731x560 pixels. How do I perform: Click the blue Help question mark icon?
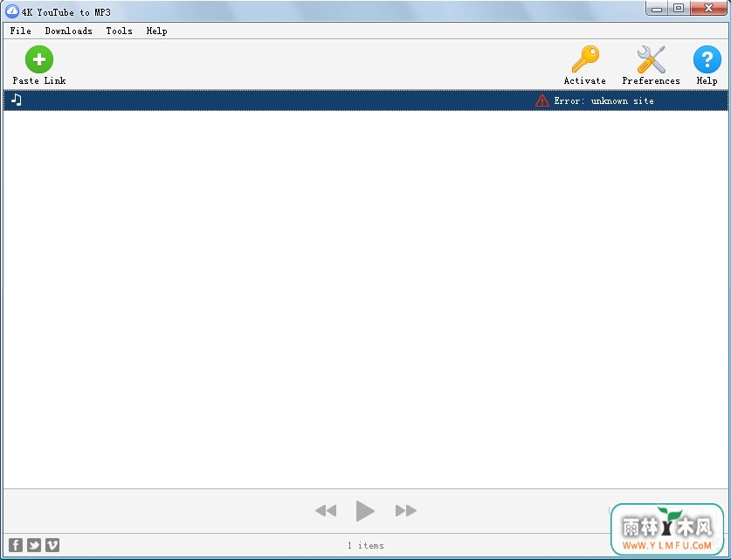coord(707,59)
